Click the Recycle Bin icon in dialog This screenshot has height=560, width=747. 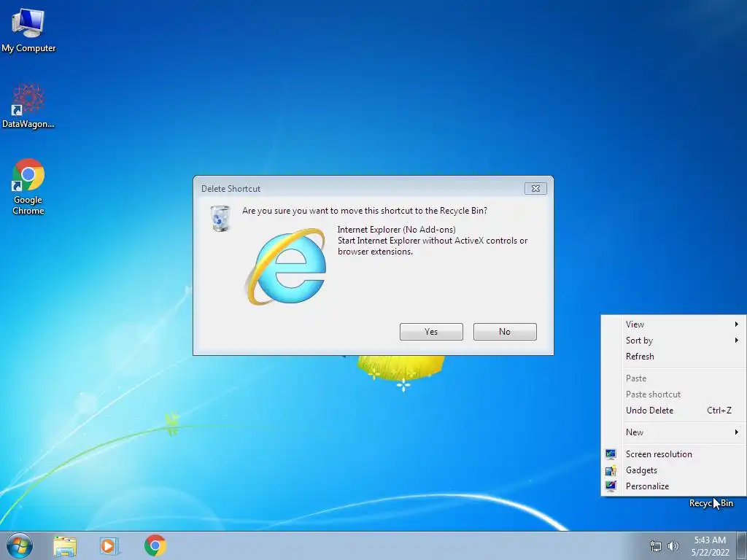tap(220, 218)
